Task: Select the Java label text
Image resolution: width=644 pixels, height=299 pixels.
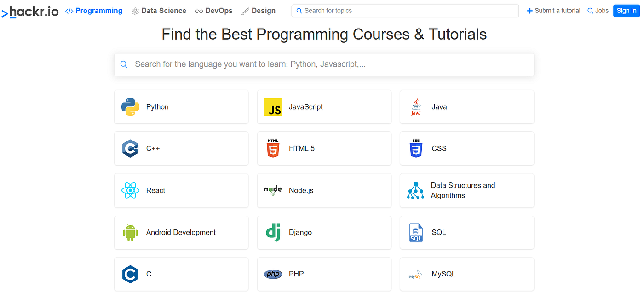Action: (439, 107)
